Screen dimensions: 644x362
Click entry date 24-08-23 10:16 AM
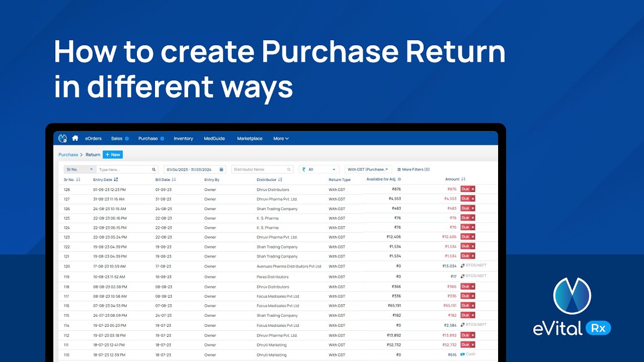tap(109, 209)
